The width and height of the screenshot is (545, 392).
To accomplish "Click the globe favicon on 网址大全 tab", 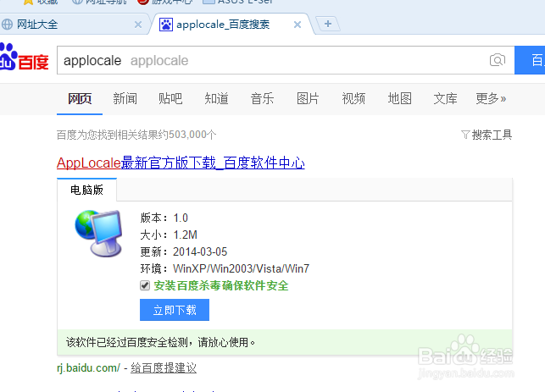I will 7,25.
